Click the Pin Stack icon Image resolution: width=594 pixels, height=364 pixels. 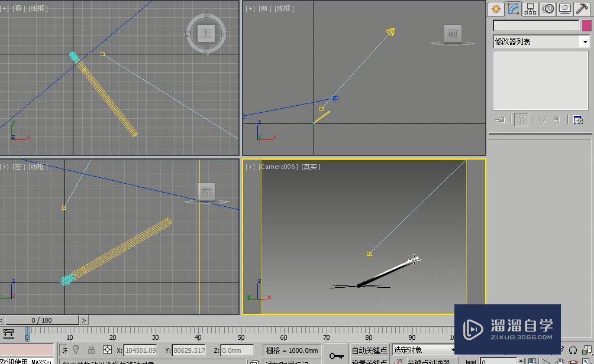point(500,121)
